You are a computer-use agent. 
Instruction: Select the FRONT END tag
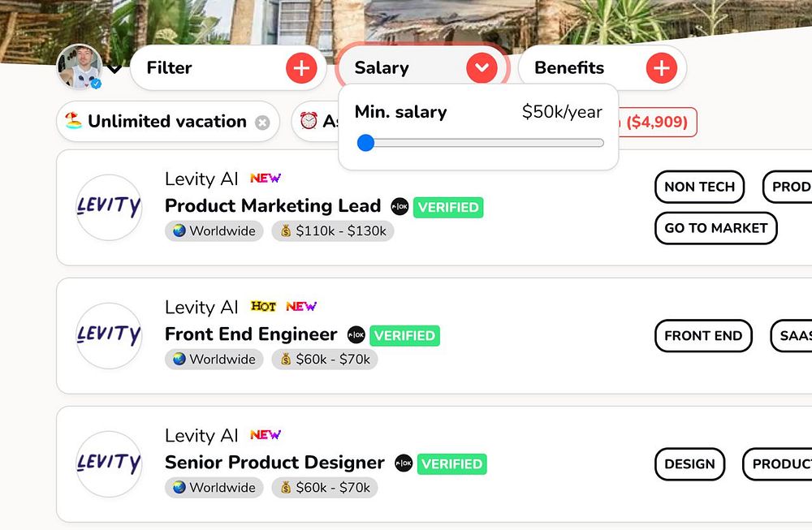click(x=703, y=336)
